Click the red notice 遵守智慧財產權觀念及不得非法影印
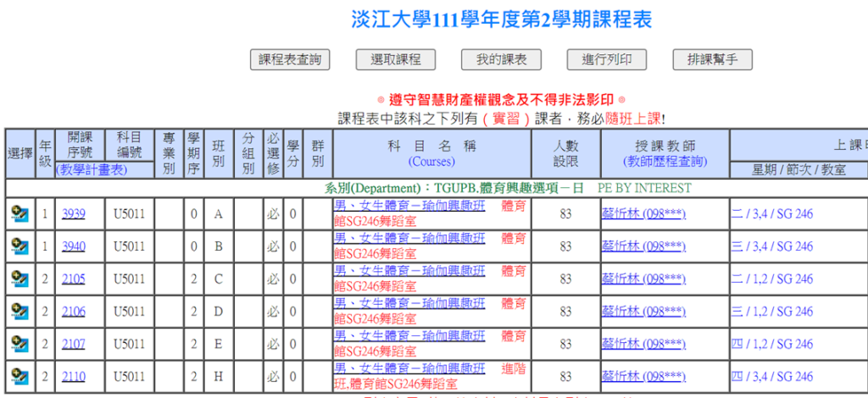The height and width of the screenshot is (398, 868). click(501, 101)
